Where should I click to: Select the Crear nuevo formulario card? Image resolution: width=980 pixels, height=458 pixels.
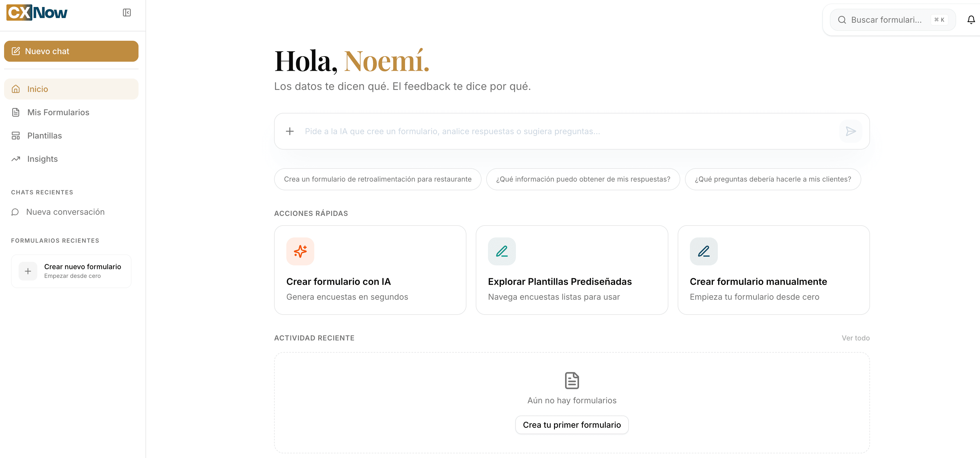(x=71, y=271)
